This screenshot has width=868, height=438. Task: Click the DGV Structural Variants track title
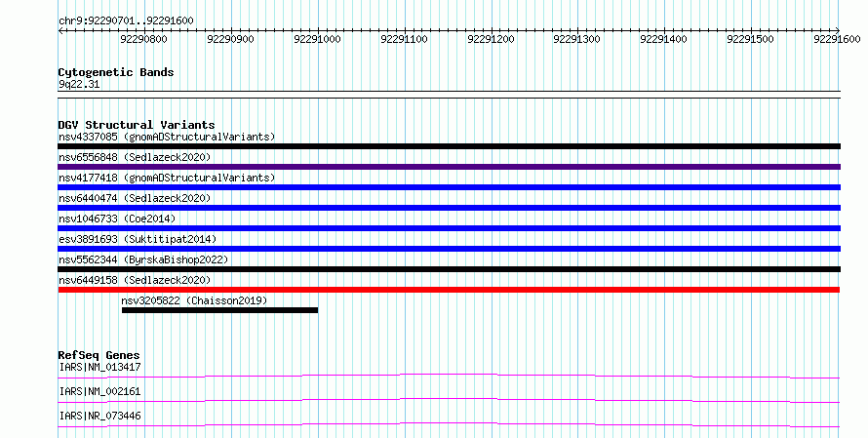pyautogui.click(x=137, y=125)
